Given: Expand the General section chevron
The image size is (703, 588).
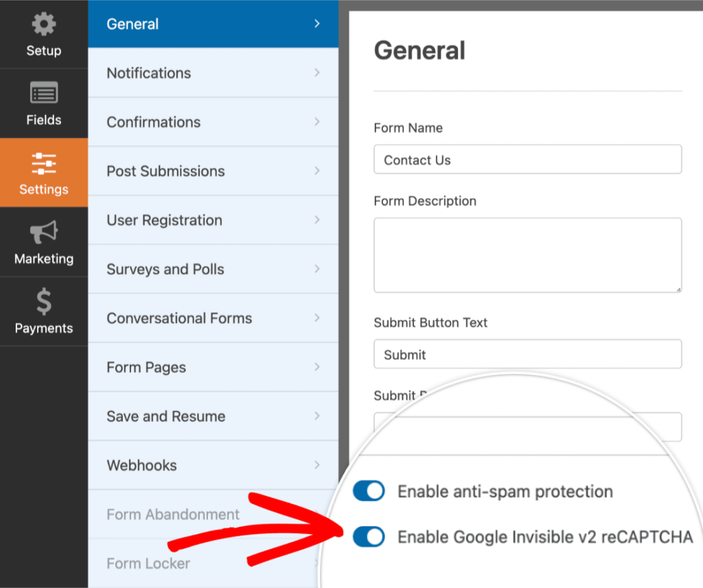Looking at the screenshot, I should point(316,23).
